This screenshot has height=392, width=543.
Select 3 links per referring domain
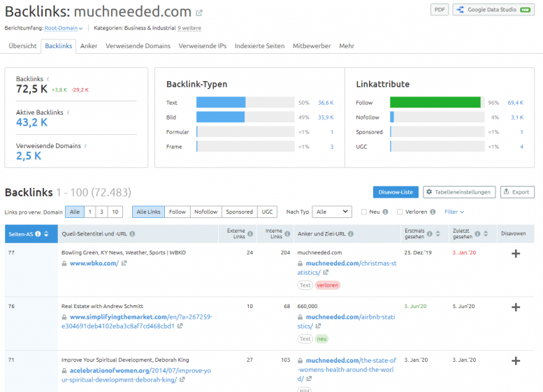coord(102,212)
